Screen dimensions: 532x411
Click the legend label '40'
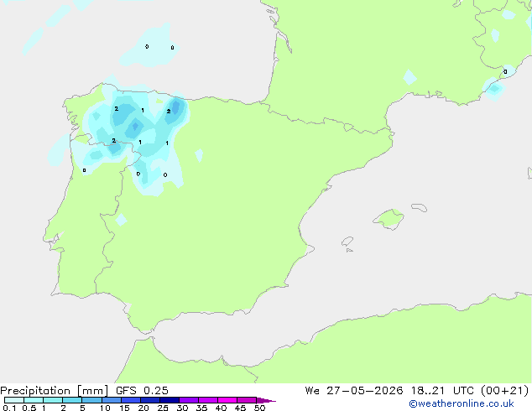pos(221,408)
